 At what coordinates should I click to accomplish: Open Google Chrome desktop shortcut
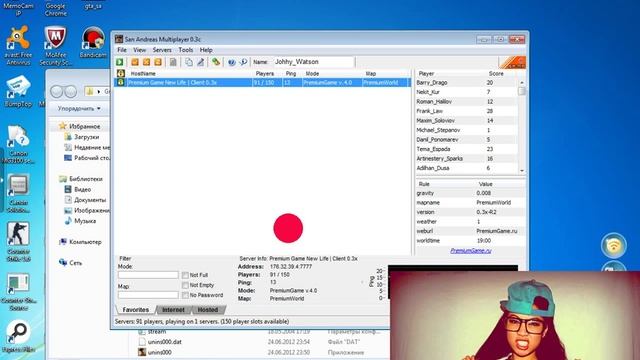56,9
